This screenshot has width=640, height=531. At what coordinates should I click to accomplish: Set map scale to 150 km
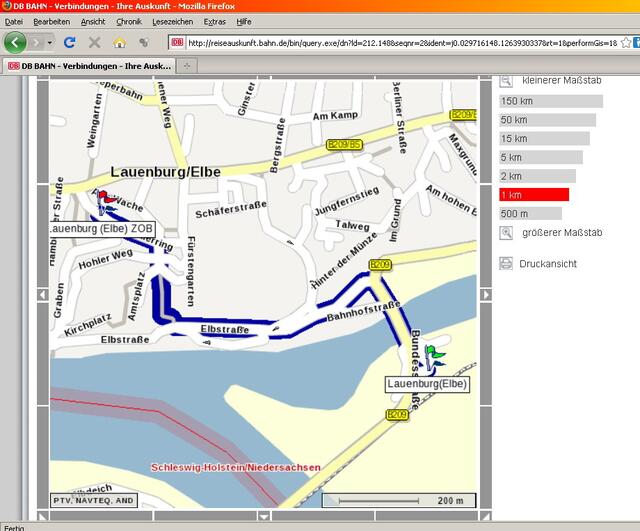point(551,101)
